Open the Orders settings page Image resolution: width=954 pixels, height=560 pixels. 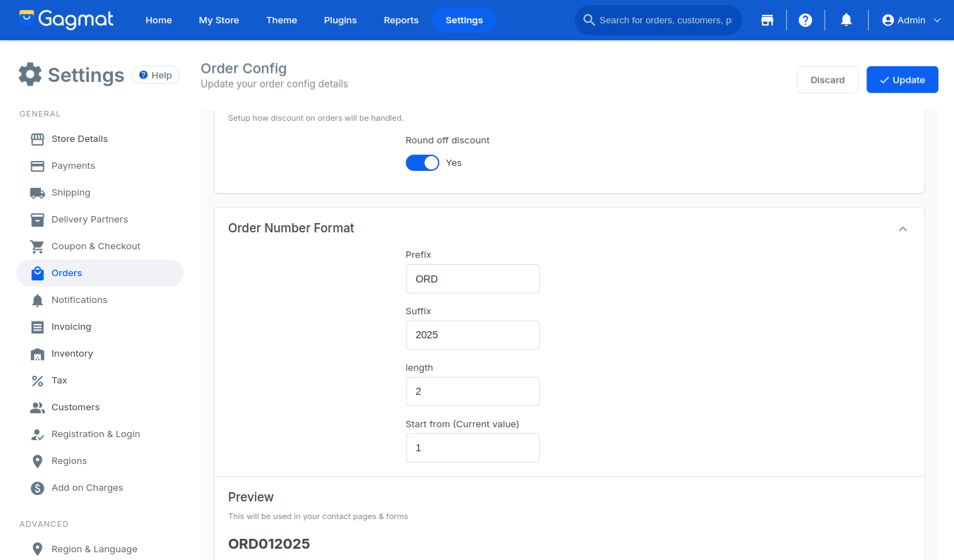tap(100, 273)
